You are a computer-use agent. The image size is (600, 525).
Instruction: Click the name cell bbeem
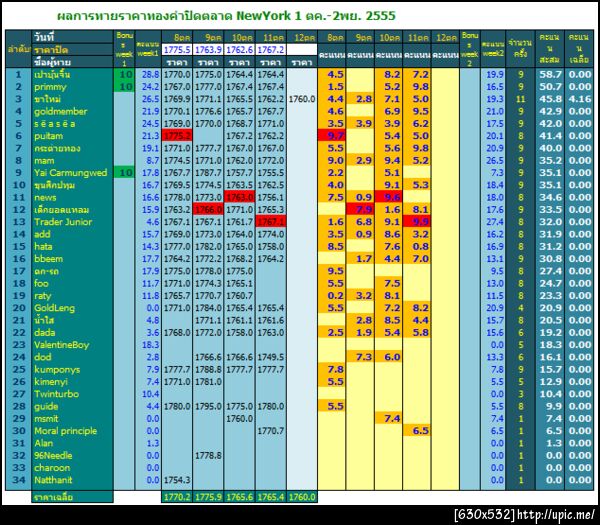pyautogui.click(x=72, y=259)
